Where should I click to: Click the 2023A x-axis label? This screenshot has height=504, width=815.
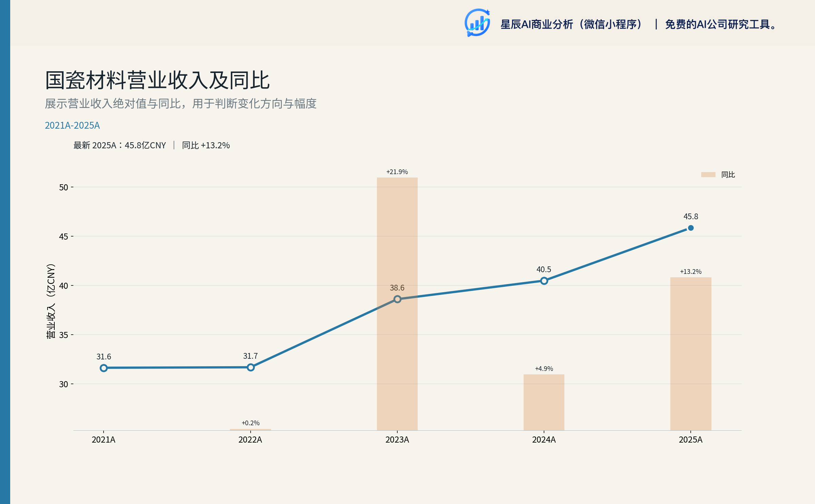click(397, 440)
